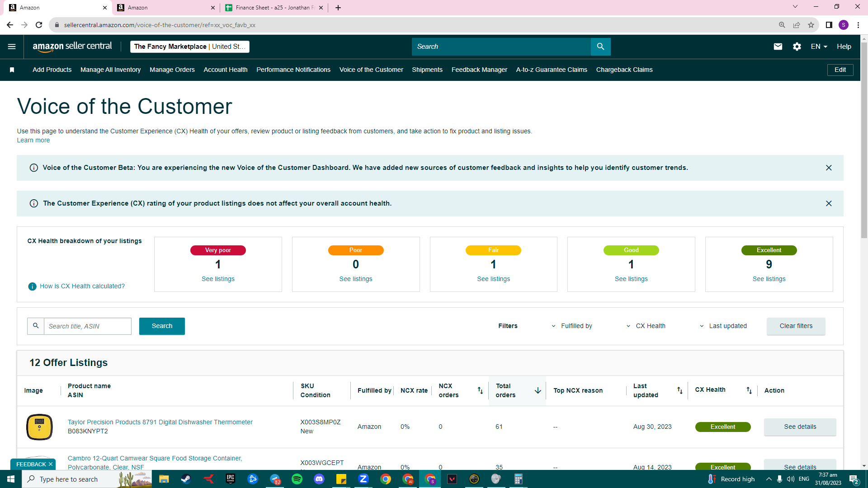The image size is (868, 488).
Task: Open the Taylor Precision Products 8791 listing link
Action: click(x=160, y=422)
